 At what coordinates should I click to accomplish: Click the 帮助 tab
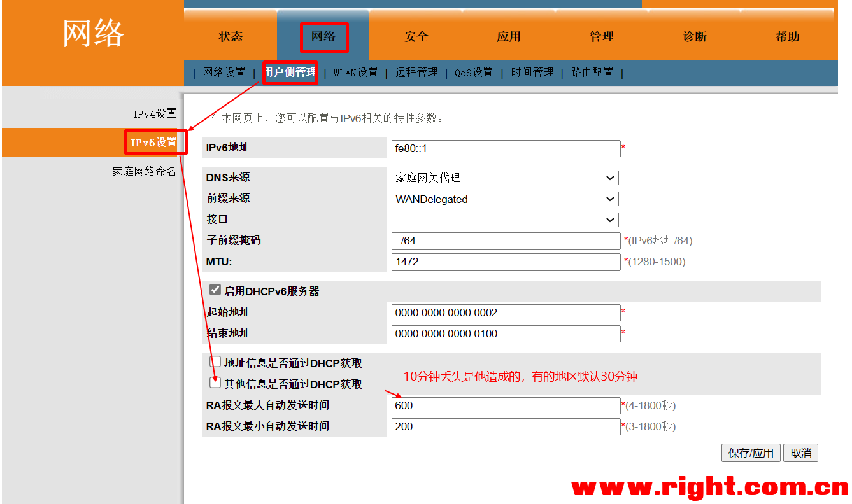(x=788, y=37)
